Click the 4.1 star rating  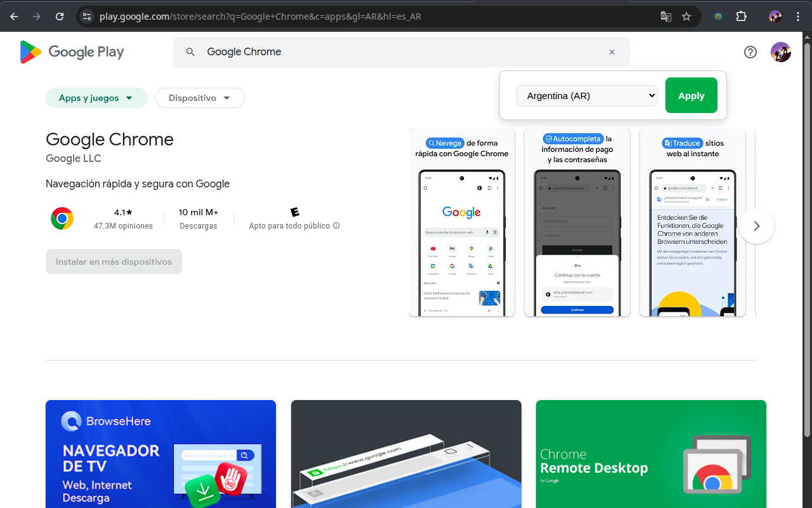tap(123, 212)
